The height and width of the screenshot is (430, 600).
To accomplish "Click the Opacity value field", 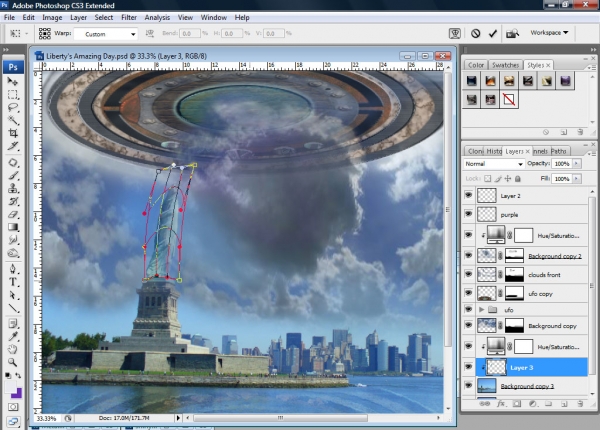I will coord(562,164).
